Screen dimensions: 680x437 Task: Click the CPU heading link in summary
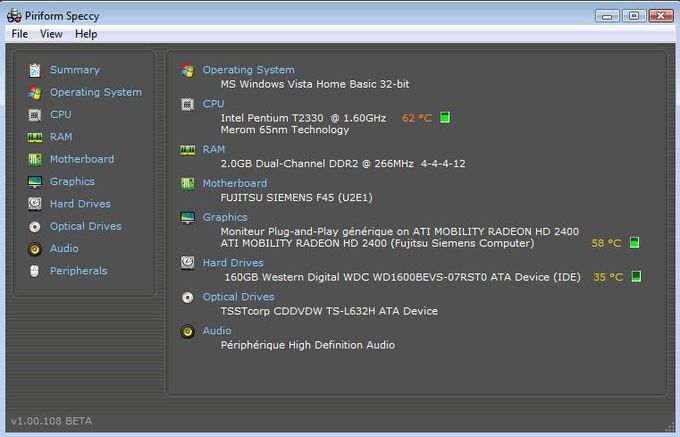[x=213, y=104]
